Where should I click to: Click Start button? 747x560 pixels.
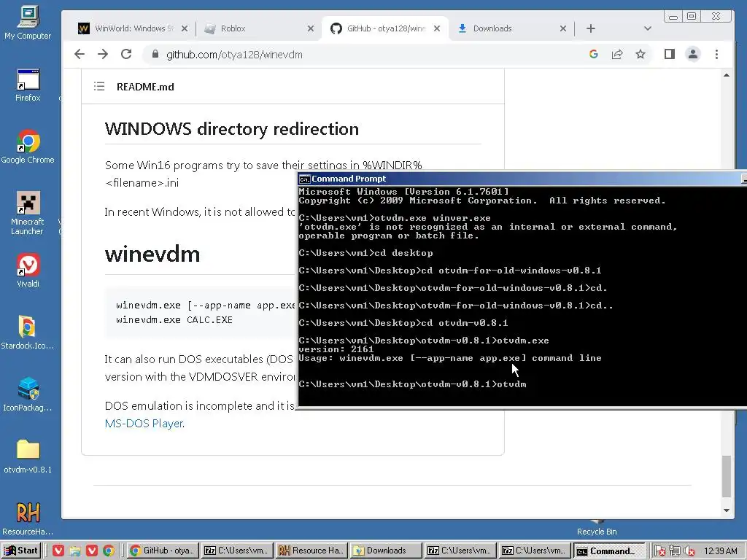coord(21,551)
